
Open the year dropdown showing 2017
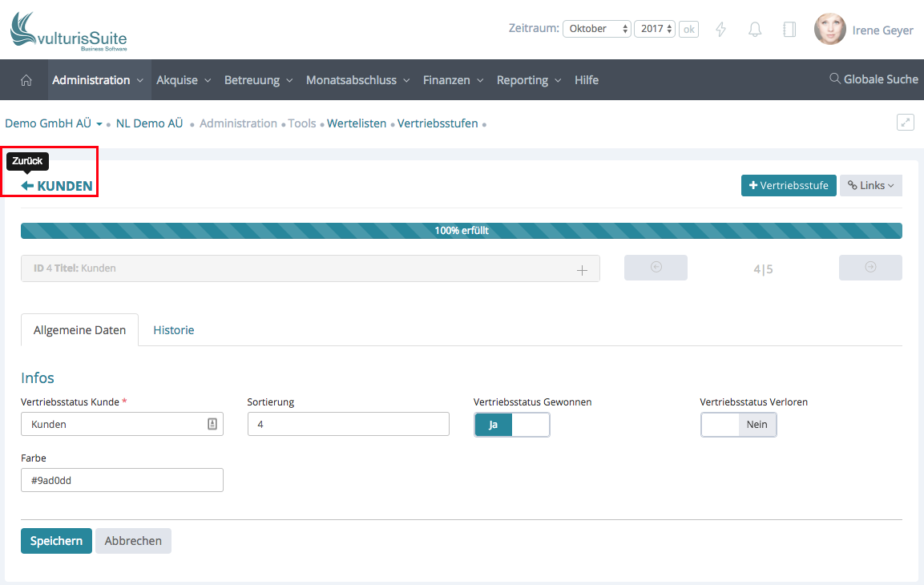coord(655,29)
